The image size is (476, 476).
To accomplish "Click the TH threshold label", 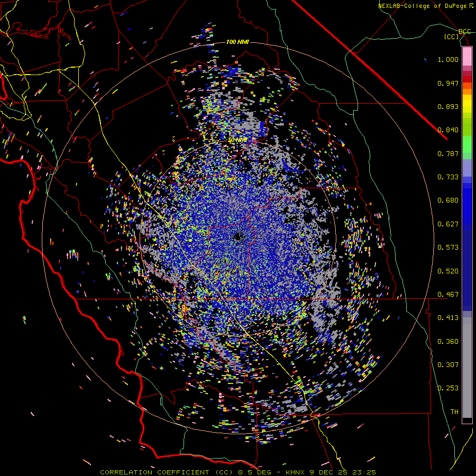I will click(x=454, y=412).
